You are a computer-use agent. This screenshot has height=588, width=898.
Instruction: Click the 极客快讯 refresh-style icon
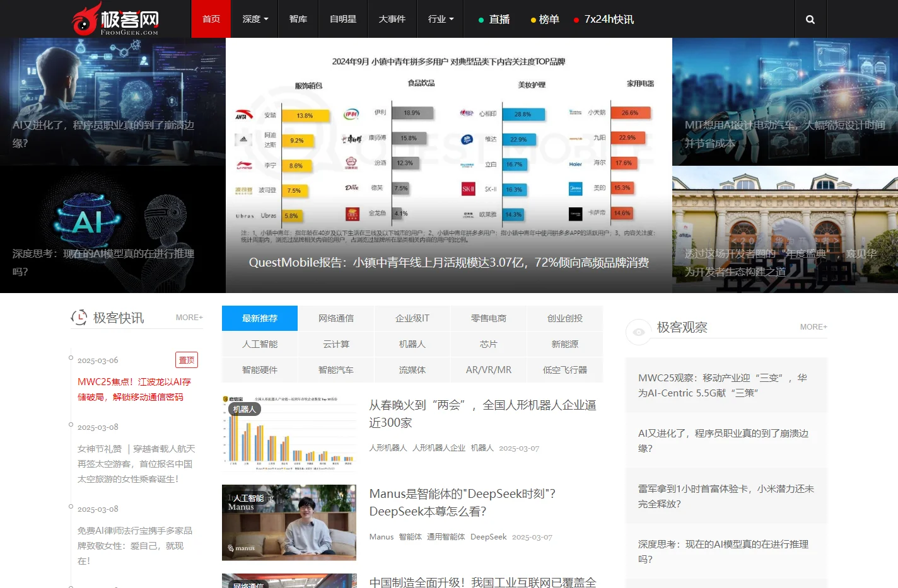point(79,318)
